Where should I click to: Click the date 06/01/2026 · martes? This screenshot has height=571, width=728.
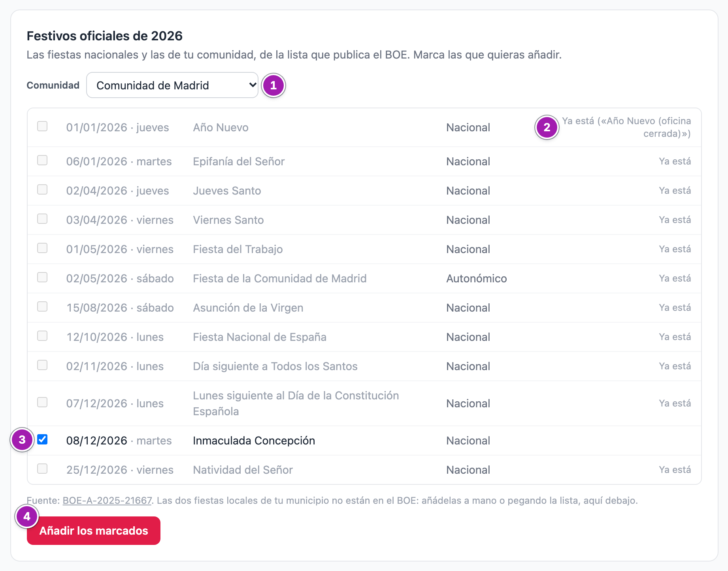(119, 162)
